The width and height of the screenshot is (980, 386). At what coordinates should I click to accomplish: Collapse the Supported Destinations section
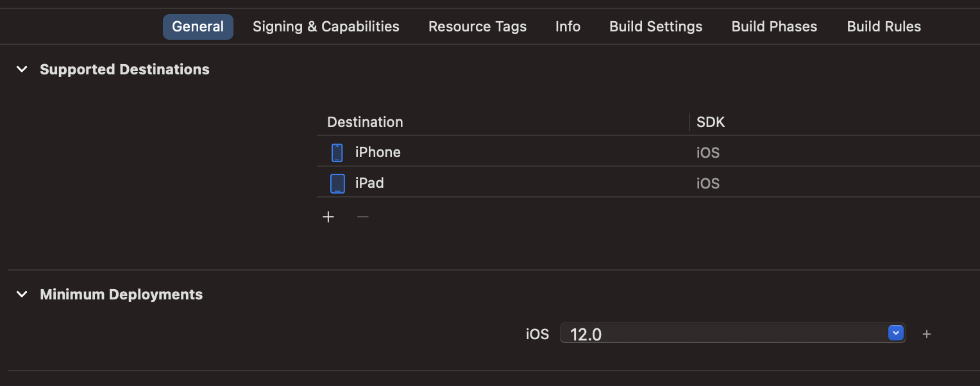click(x=22, y=69)
